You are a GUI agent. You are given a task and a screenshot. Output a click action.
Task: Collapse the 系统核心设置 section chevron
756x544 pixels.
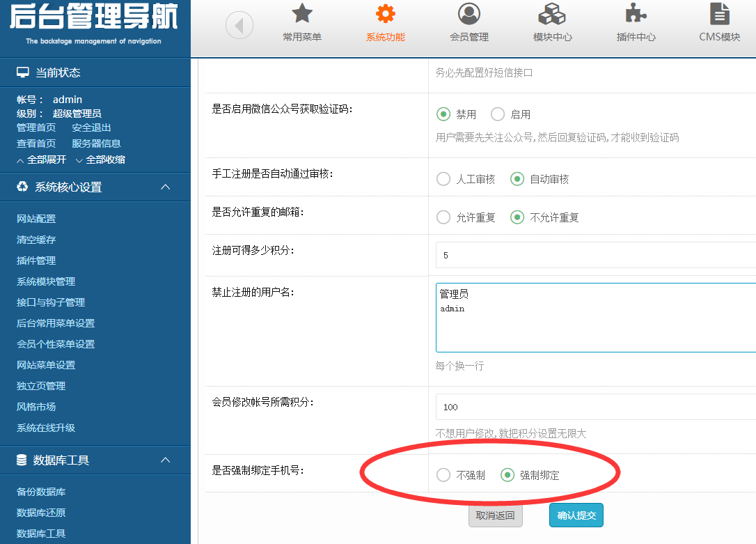point(165,187)
